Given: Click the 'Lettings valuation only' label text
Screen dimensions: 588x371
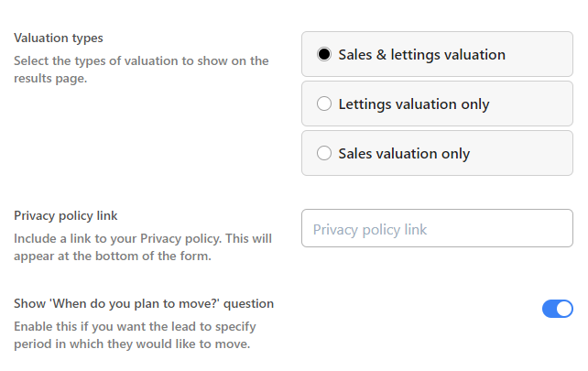Looking at the screenshot, I should tap(414, 104).
